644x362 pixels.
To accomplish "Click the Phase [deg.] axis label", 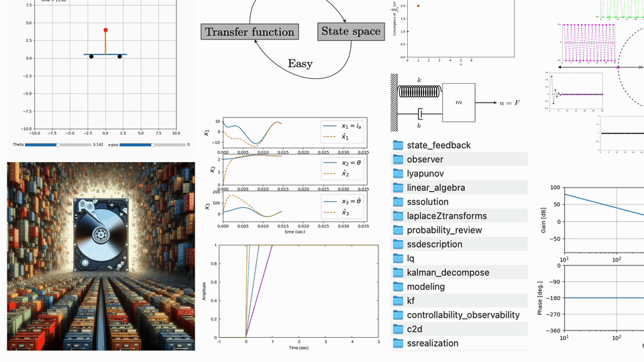I will (539, 298).
